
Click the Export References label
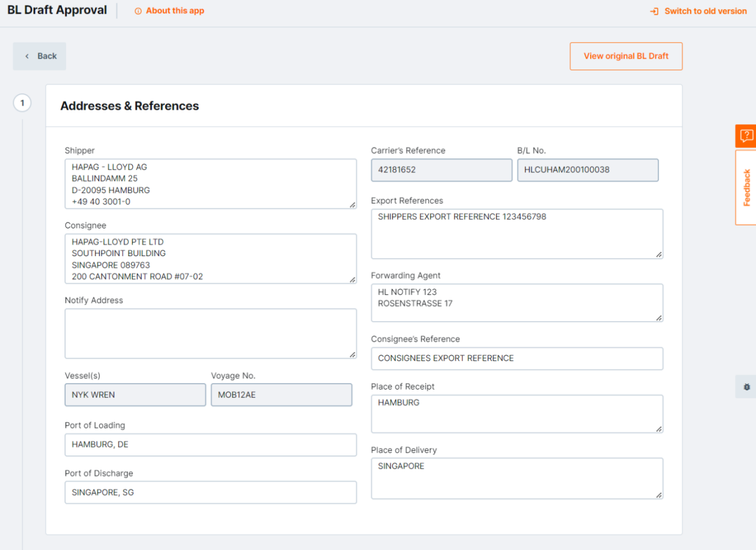(407, 201)
